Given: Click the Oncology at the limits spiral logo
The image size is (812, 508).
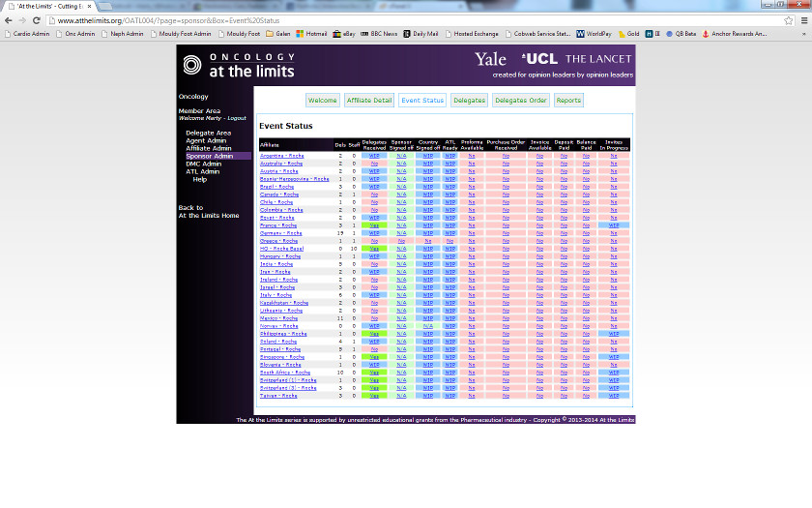Looking at the screenshot, I should tap(192, 65).
